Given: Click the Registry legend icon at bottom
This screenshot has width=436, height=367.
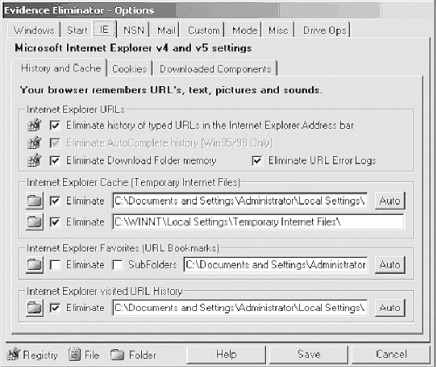Looking at the screenshot, I should click(x=14, y=354).
